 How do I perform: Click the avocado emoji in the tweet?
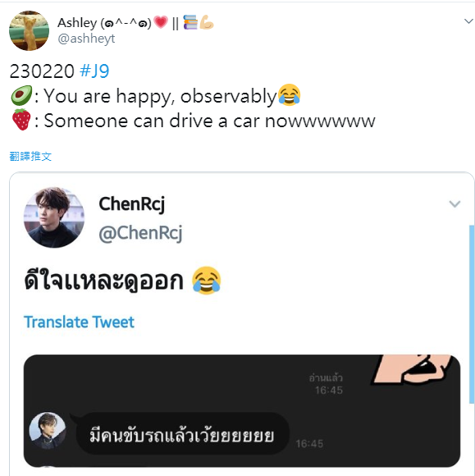coord(21,95)
